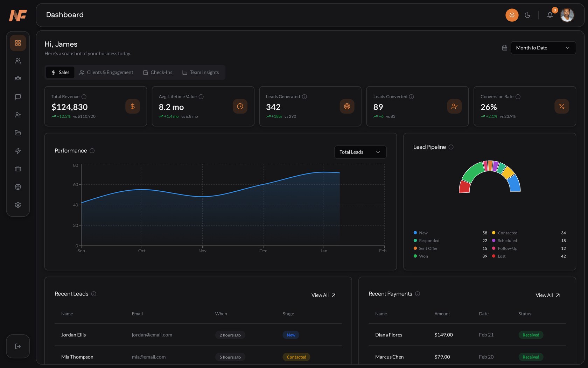
Task: Click the New stage badge for Jordan Ellis
Action: tap(291, 335)
